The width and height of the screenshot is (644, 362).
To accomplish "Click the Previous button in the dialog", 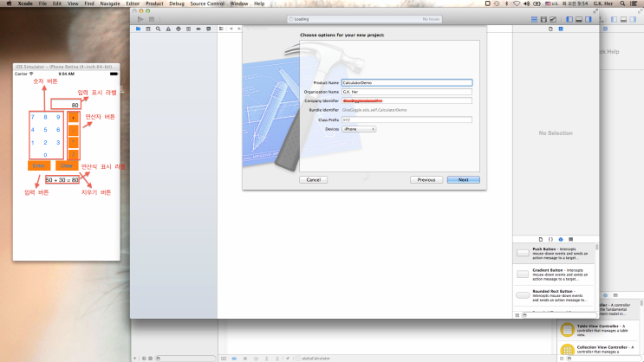I will click(426, 180).
